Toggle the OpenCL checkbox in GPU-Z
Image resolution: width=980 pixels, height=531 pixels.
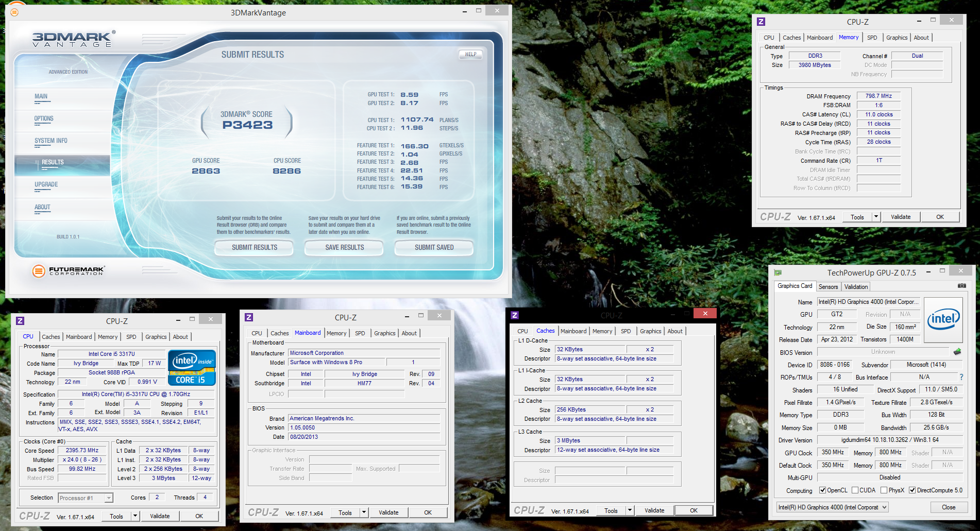[822, 490]
